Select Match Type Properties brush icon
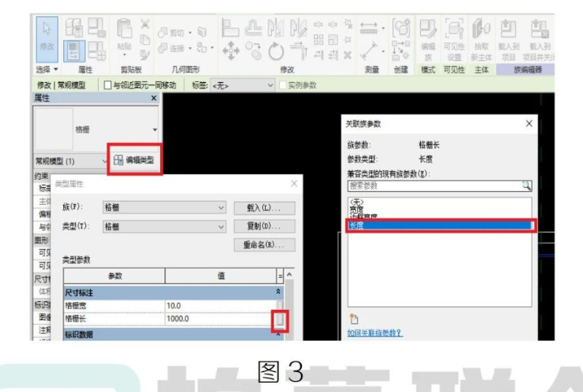The height and width of the screenshot is (392, 583). [145, 55]
